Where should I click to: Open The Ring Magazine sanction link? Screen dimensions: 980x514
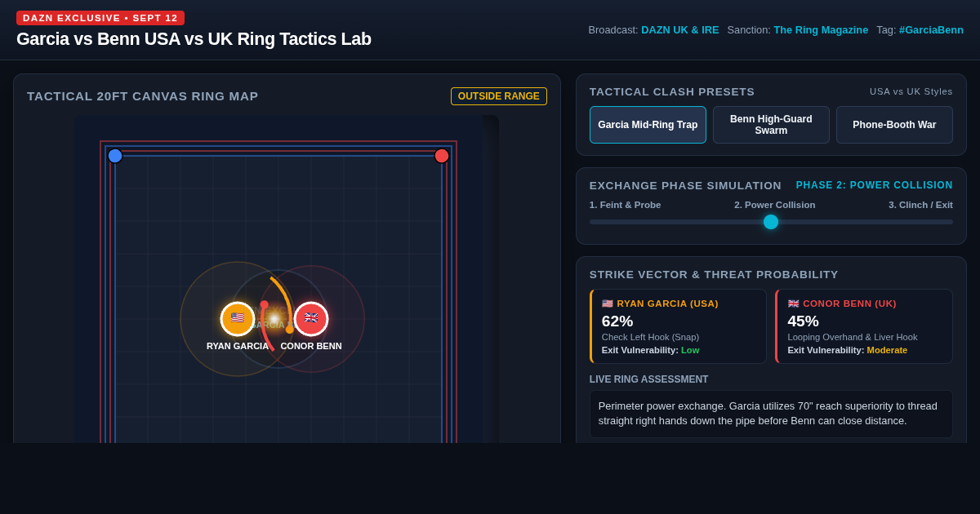pos(821,30)
